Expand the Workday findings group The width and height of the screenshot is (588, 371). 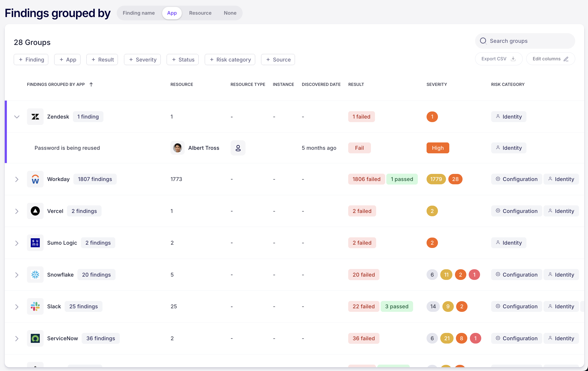17,179
